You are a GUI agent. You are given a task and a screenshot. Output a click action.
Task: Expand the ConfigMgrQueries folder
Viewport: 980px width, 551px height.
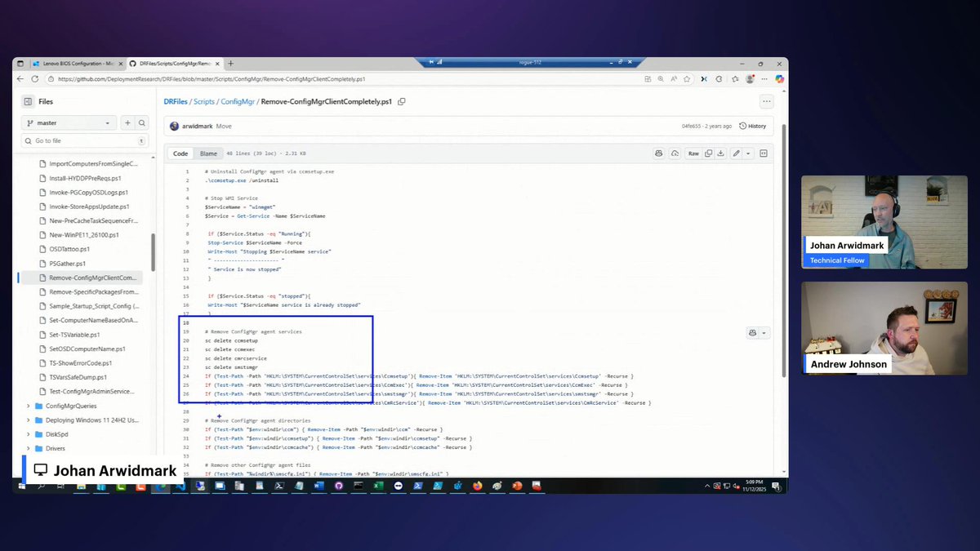(29, 406)
